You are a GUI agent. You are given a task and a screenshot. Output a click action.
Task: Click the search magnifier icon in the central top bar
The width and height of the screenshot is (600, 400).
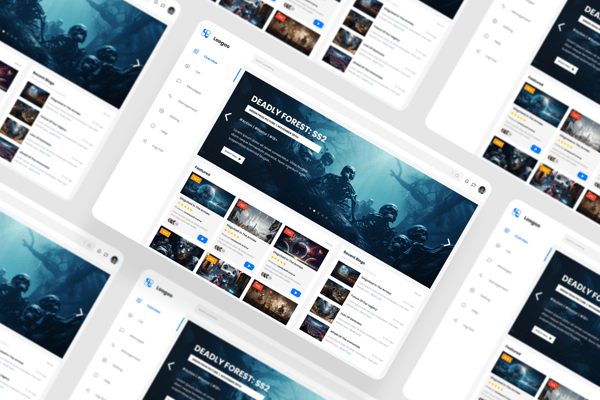coord(456,175)
